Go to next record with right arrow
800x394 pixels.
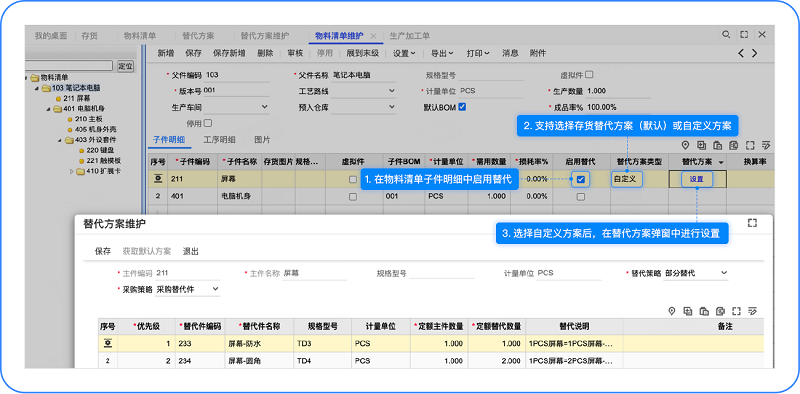coord(755,53)
